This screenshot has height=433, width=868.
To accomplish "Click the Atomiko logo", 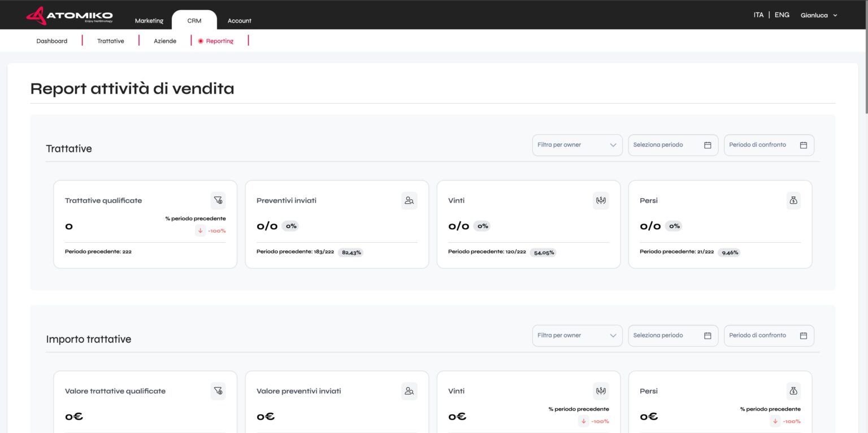I will point(69,16).
